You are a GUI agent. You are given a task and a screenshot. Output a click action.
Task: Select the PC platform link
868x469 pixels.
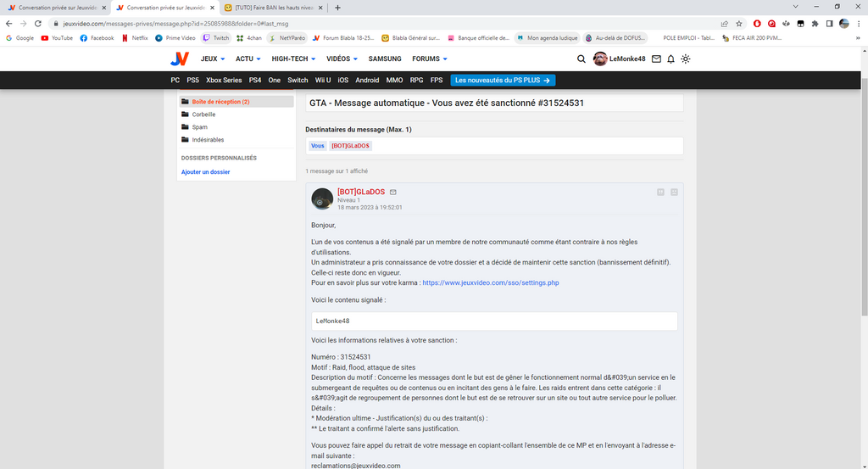pos(175,81)
